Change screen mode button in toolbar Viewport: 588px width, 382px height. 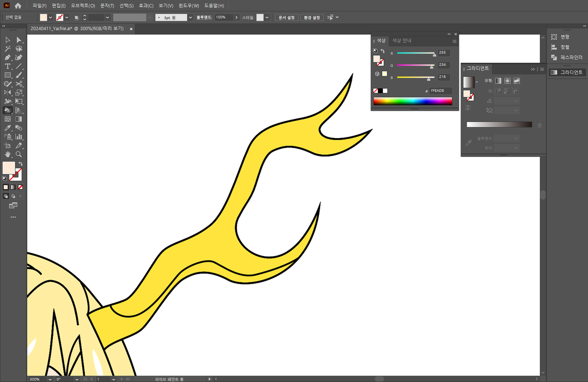[x=13, y=206]
